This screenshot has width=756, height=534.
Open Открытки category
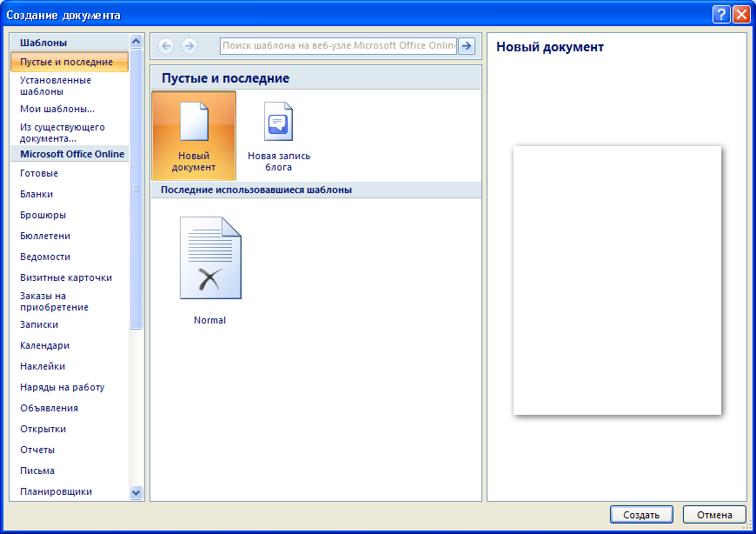pyautogui.click(x=70, y=429)
